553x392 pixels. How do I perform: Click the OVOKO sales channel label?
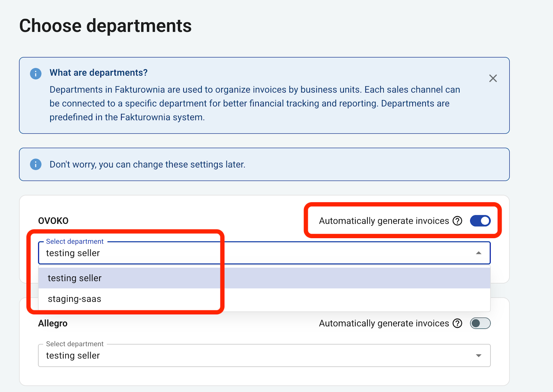(53, 221)
